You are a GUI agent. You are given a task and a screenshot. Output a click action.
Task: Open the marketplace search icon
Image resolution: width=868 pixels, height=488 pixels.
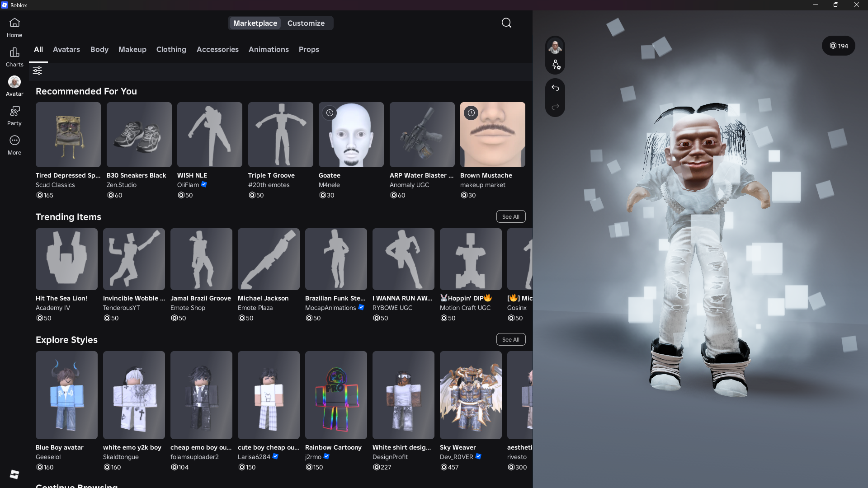pos(506,23)
